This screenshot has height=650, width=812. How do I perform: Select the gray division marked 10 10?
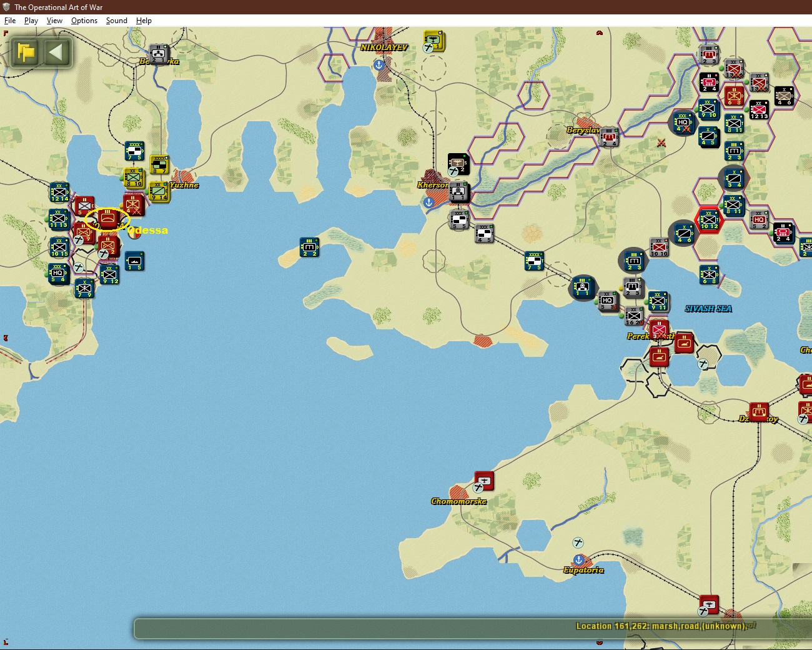[x=659, y=247]
